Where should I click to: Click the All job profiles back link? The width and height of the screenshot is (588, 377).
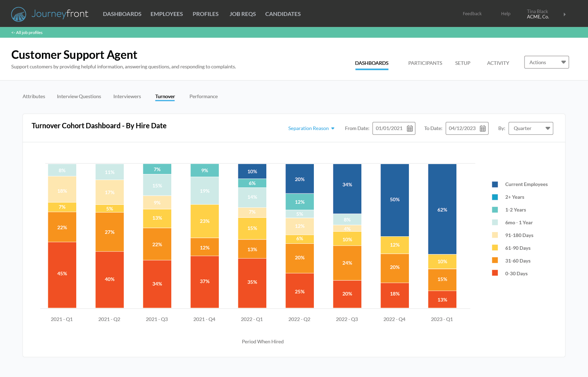tap(27, 33)
